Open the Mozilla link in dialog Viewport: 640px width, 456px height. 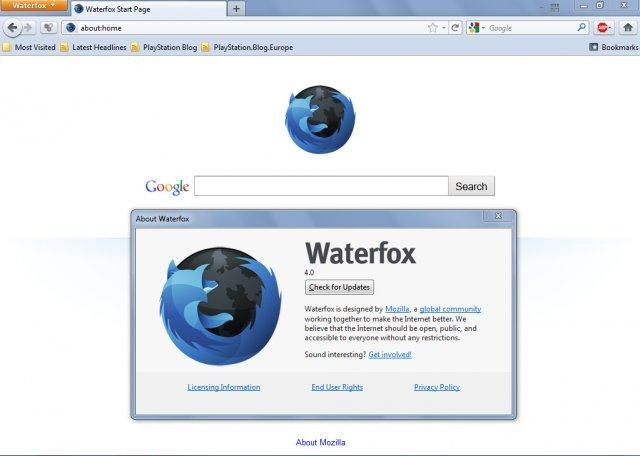(x=397, y=309)
